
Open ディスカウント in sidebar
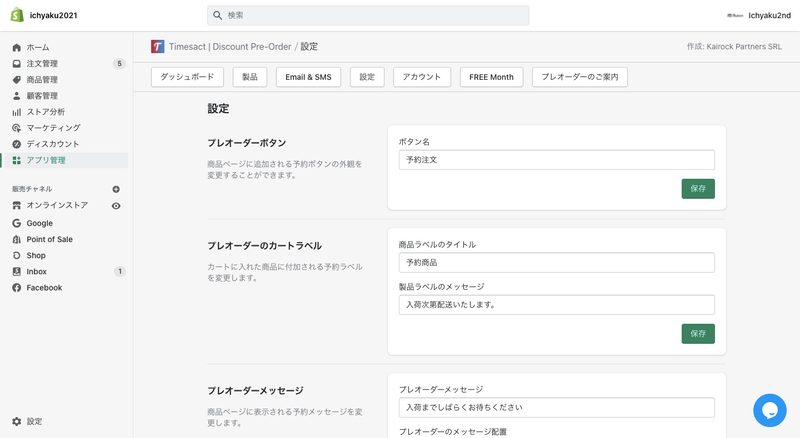pos(53,144)
